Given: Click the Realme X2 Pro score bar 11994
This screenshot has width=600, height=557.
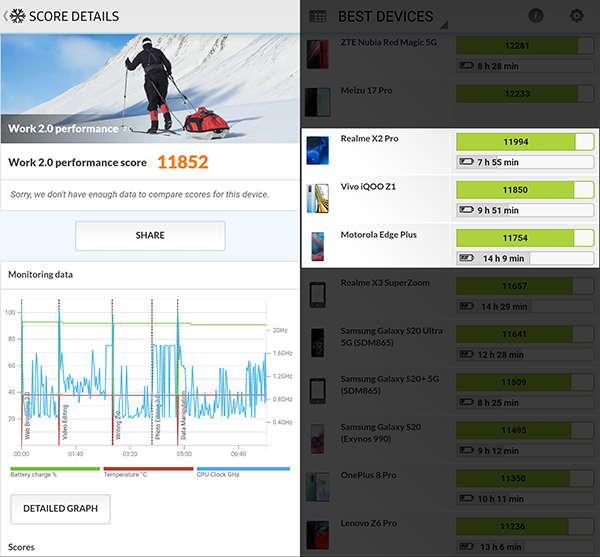Looking at the screenshot, I should (x=525, y=142).
